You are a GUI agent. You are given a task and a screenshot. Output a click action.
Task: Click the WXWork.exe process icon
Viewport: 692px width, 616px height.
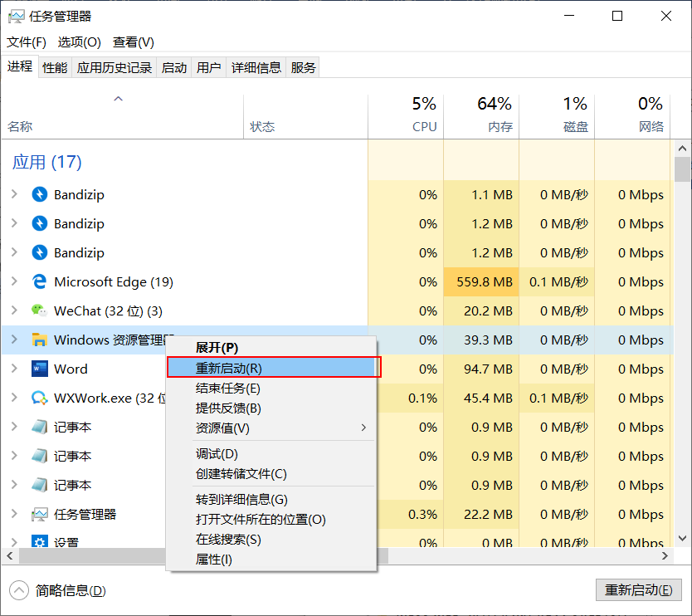click(x=39, y=398)
